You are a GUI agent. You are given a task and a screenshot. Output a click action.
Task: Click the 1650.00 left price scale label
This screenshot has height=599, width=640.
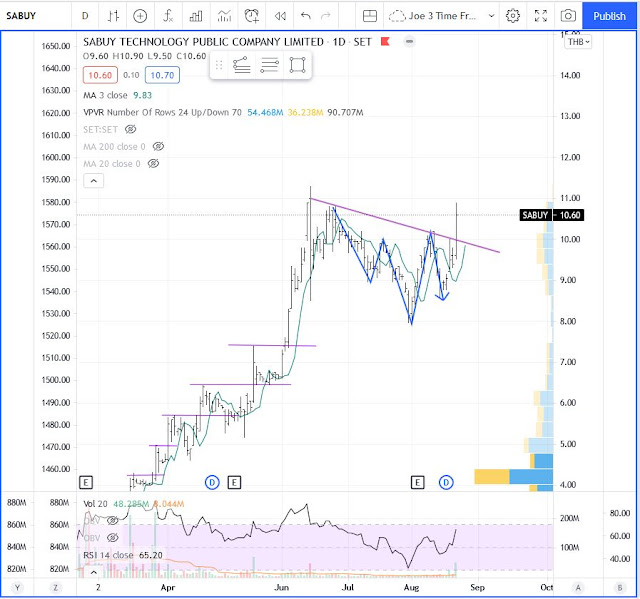coord(56,46)
